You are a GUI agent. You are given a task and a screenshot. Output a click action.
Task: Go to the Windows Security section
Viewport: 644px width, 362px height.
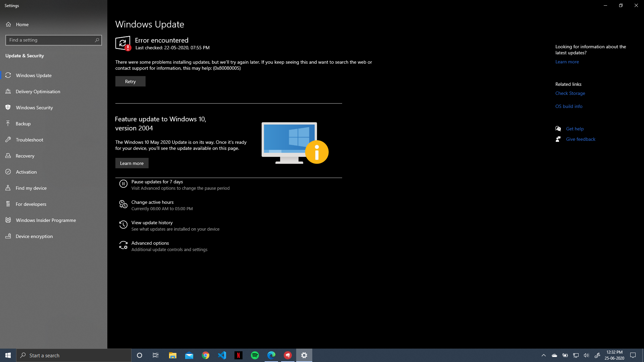(x=54, y=108)
